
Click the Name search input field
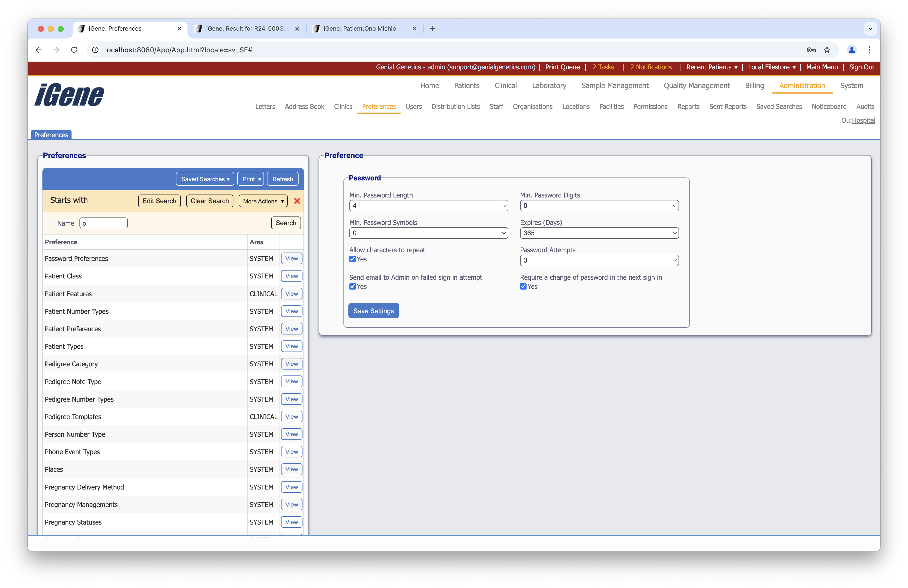(103, 223)
